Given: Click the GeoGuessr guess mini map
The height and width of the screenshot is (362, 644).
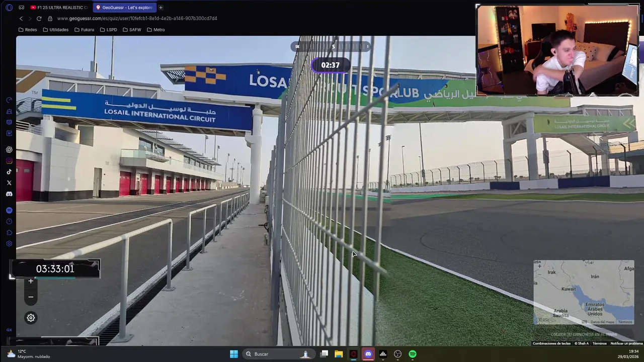Looking at the screenshot, I should (584, 292).
